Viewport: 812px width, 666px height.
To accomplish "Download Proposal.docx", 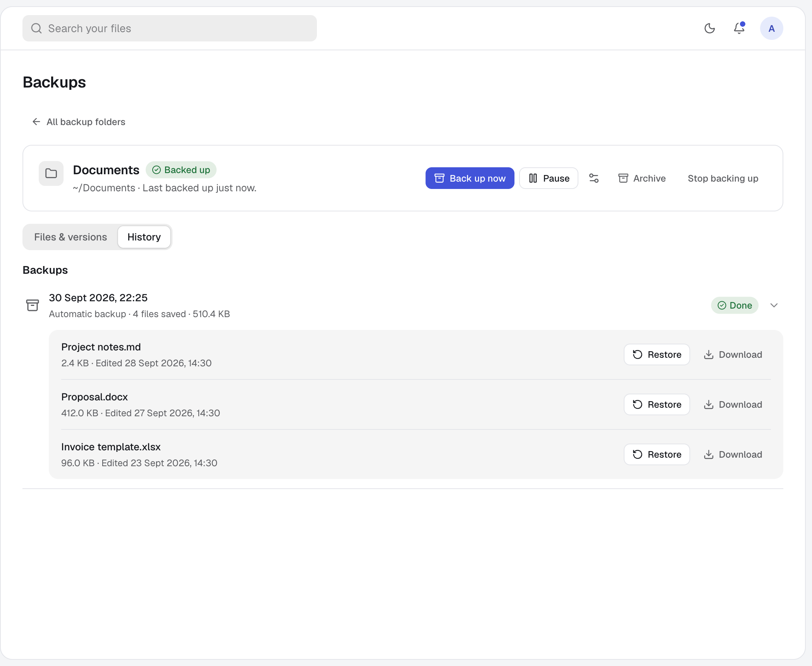I will click(x=733, y=405).
